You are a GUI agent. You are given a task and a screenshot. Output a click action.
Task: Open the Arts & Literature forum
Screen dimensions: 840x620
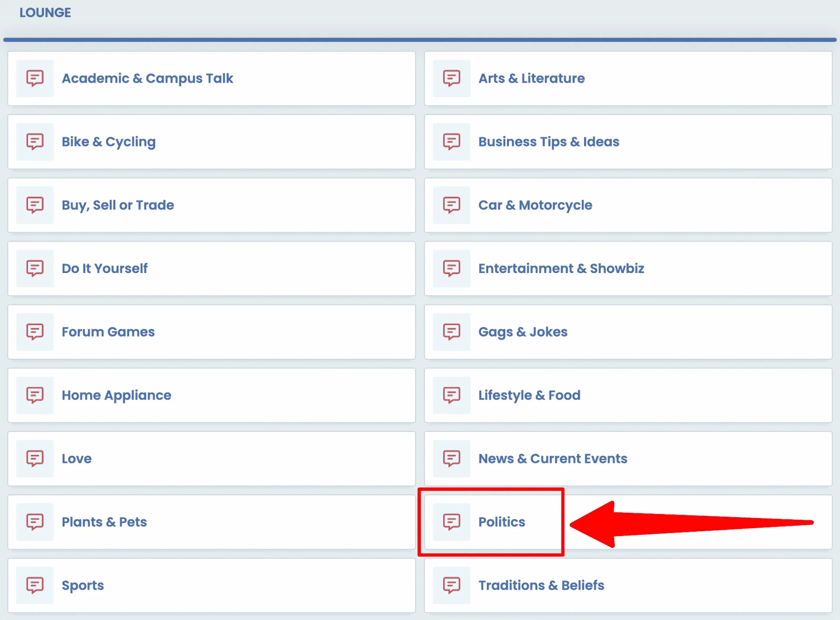point(532,78)
